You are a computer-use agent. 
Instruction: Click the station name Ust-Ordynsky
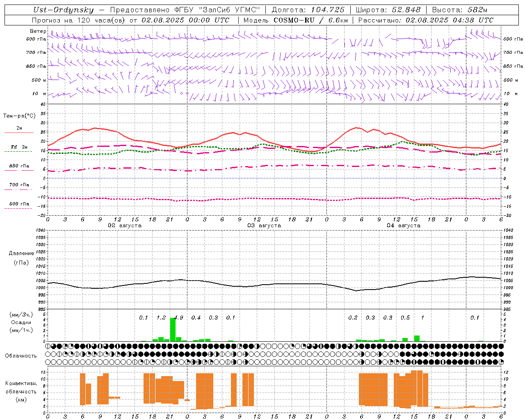64,10
